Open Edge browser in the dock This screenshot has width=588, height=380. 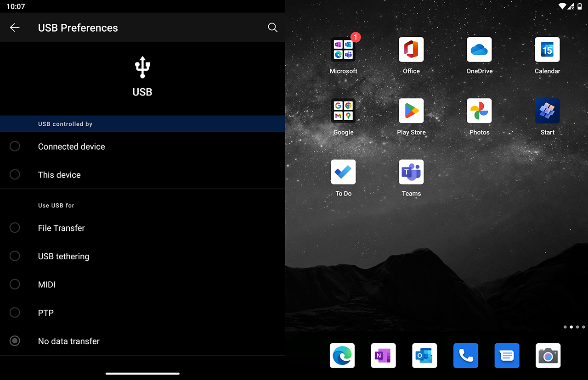coord(342,356)
